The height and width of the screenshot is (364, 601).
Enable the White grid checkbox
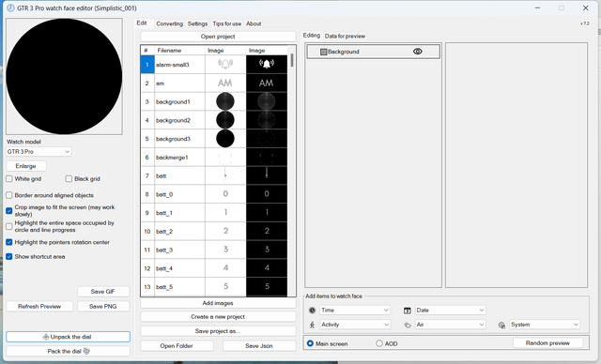pos(9,179)
